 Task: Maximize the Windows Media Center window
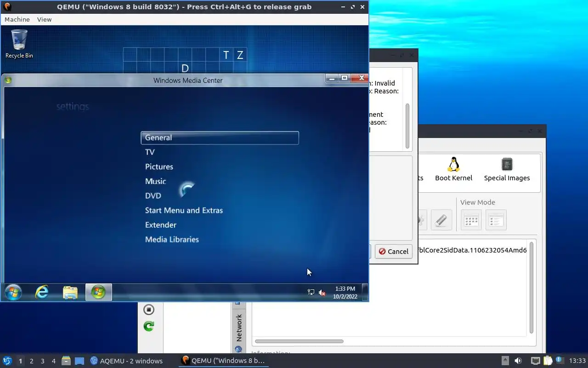pyautogui.click(x=344, y=79)
